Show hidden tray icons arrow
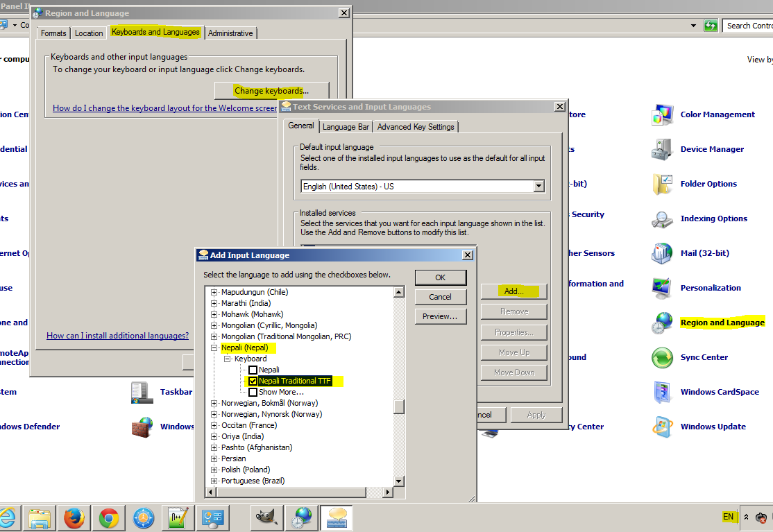The height and width of the screenshot is (532, 773). pos(746,517)
